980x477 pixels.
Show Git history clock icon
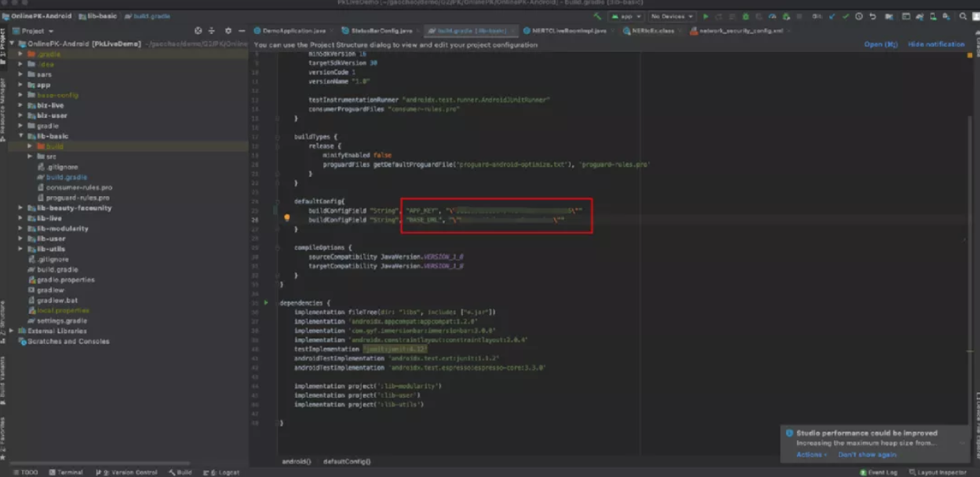coord(859,16)
